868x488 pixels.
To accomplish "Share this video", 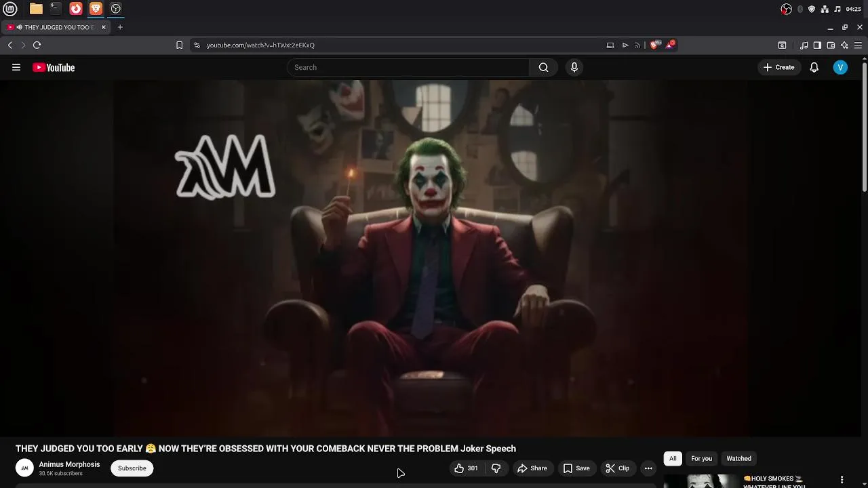I will [532, 468].
